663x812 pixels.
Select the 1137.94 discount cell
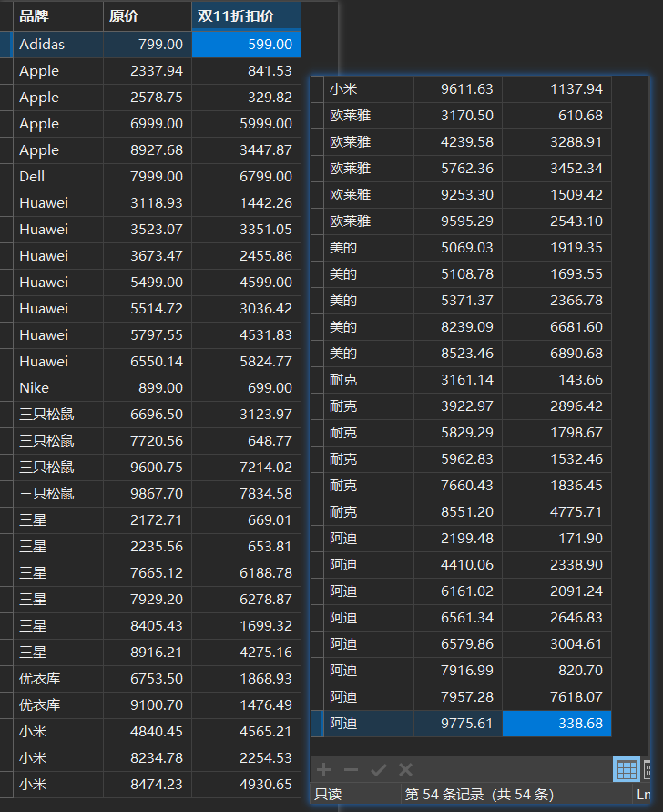click(x=556, y=89)
